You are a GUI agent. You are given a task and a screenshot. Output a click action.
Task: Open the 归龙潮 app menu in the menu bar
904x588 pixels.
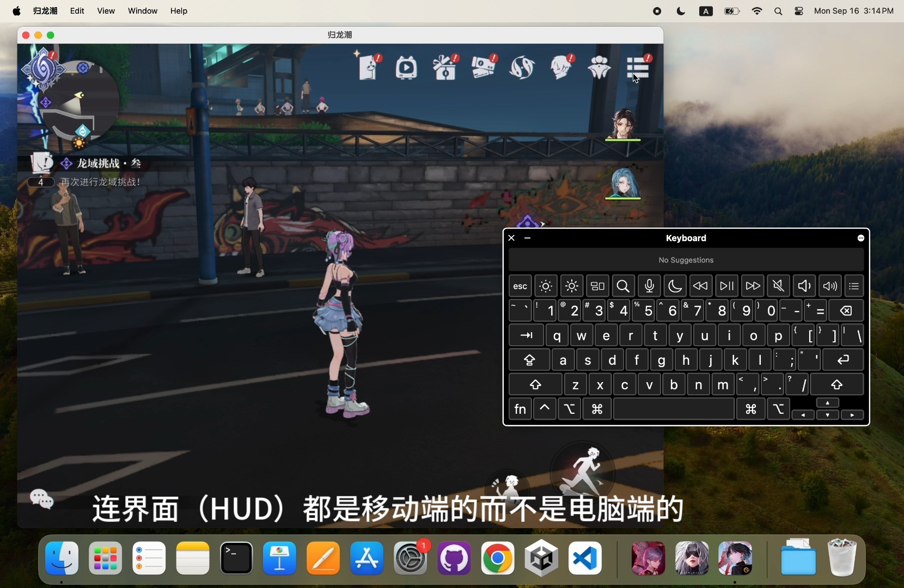coord(46,11)
